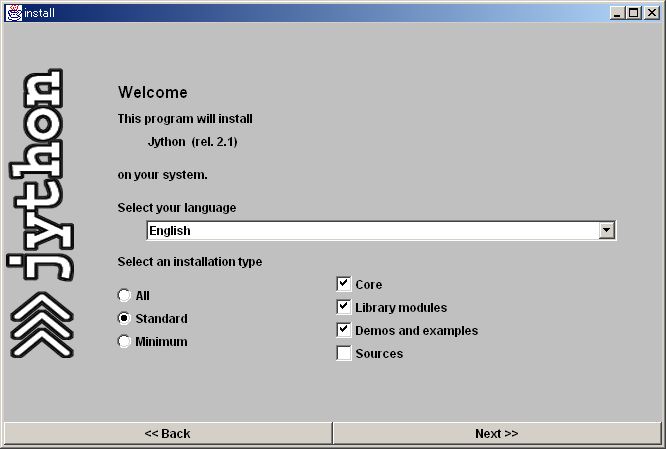Click 'This program will install' text
This screenshot has width=666, height=449.
click(185, 119)
